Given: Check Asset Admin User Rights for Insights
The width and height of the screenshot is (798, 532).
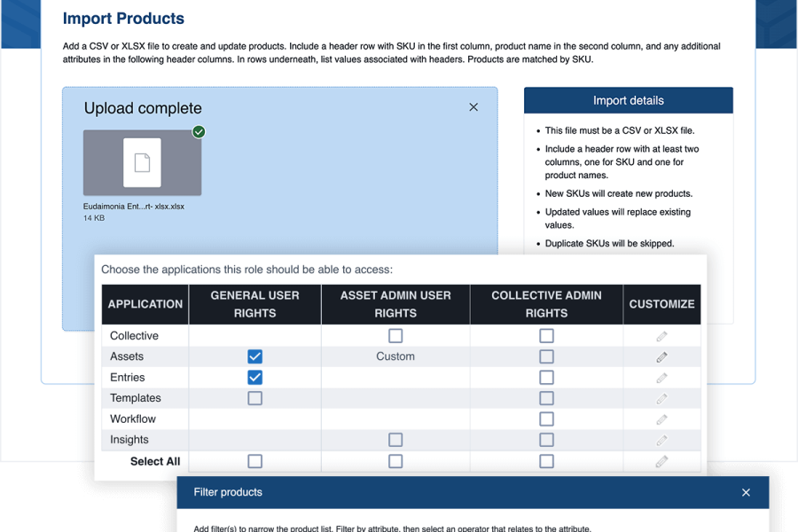Looking at the screenshot, I should (395, 440).
